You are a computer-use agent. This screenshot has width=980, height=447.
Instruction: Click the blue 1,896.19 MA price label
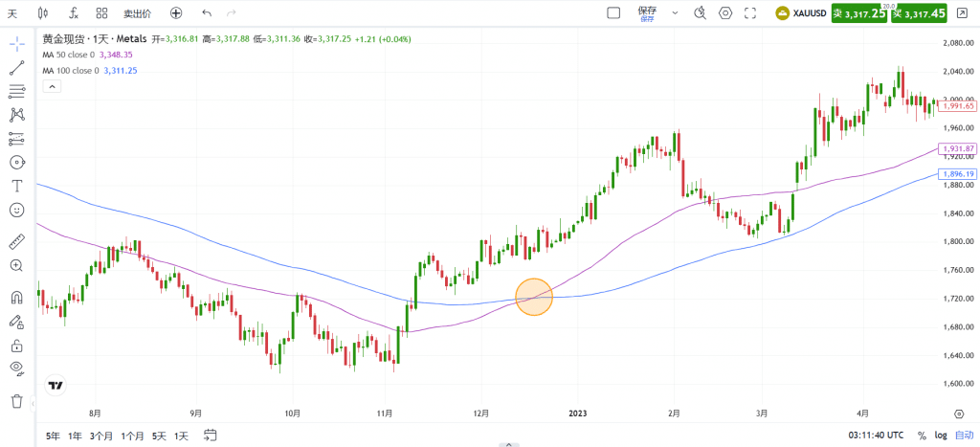957,173
